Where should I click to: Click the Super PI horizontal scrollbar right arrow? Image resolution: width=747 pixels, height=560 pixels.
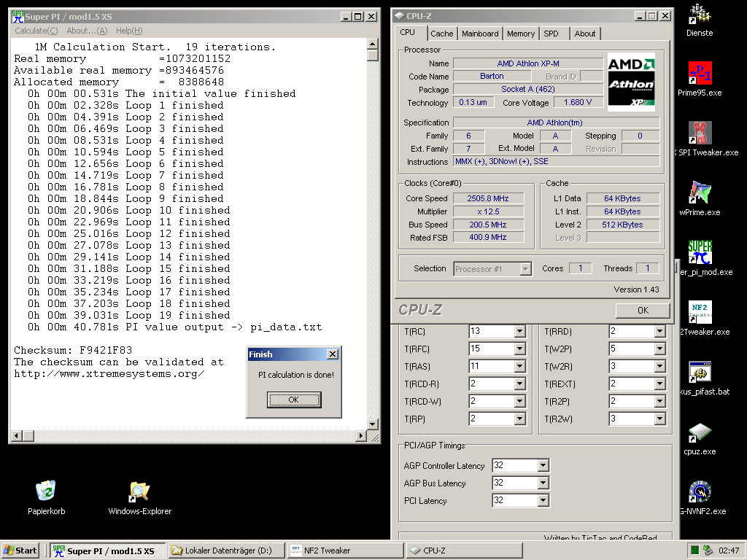[x=361, y=436]
